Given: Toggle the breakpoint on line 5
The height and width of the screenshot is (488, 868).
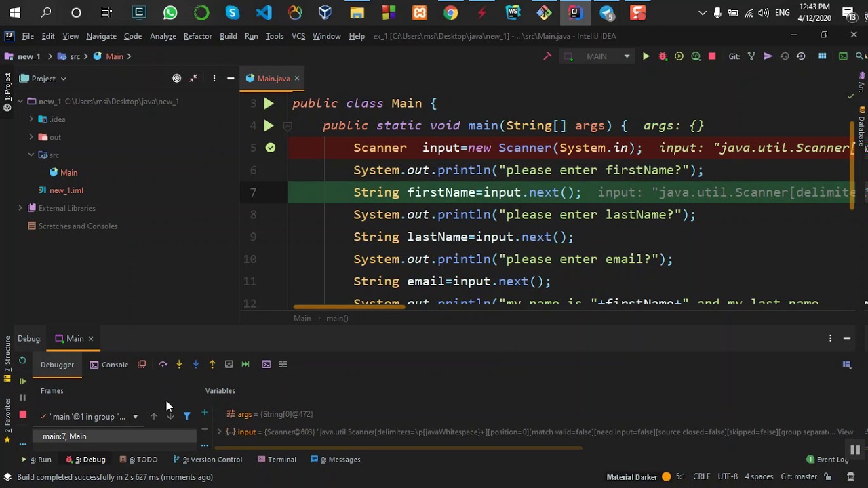Looking at the screenshot, I should pos(271,148).
